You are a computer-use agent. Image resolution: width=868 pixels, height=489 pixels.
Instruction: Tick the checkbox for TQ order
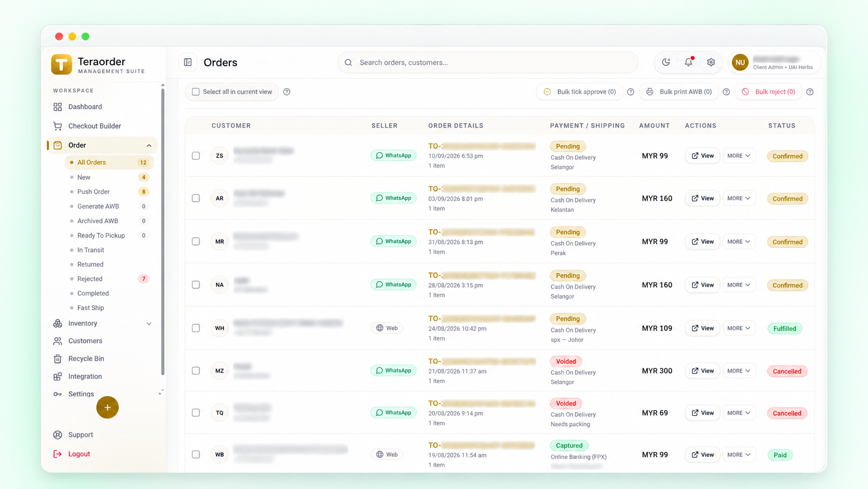pos(196,413)
